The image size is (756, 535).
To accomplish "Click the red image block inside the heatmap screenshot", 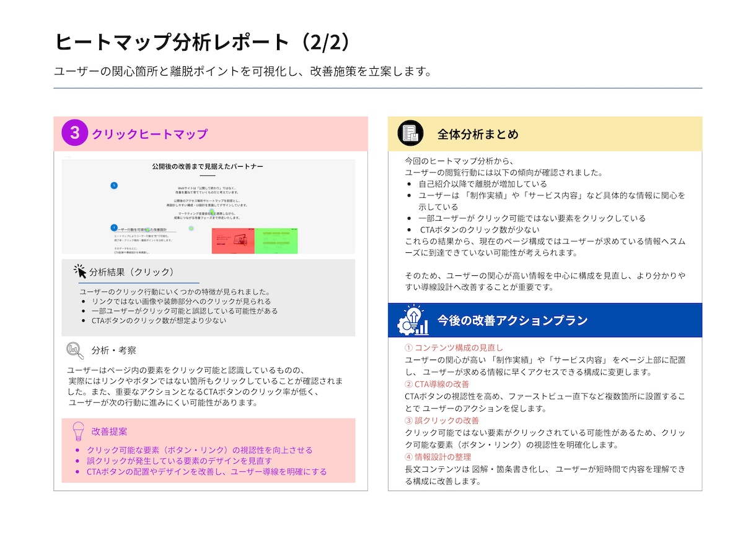I will click(x=233, y=241).
